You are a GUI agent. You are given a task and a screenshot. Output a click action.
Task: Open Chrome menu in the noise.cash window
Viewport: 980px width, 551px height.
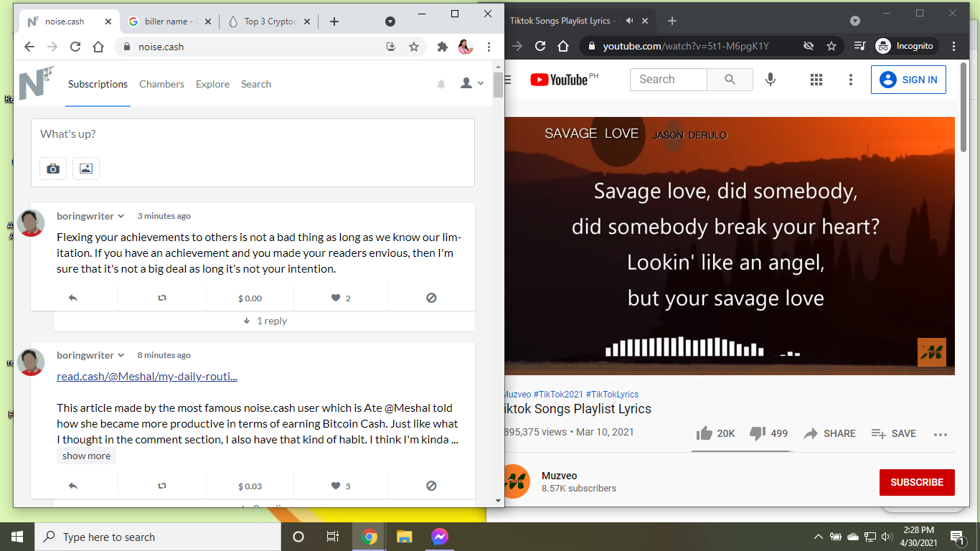tap(489, 47)
